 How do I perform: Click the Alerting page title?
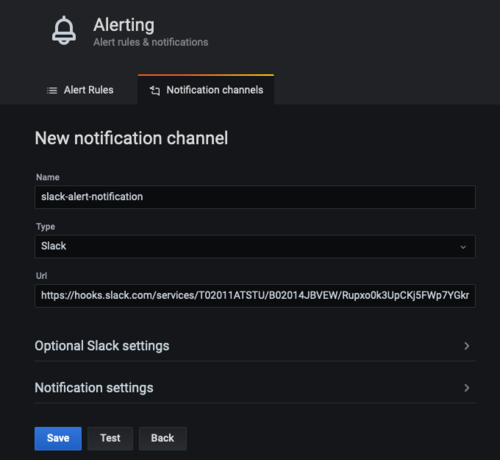pos(124,25)
